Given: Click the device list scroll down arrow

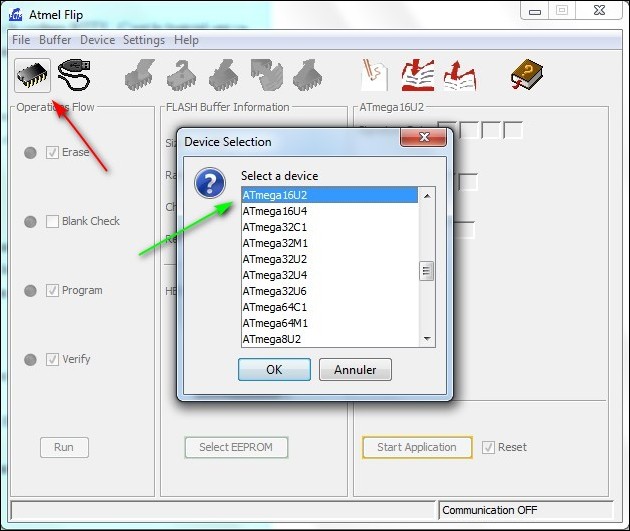Looking at the screenshot, I should pyautogui.click(x=427, y=339).
